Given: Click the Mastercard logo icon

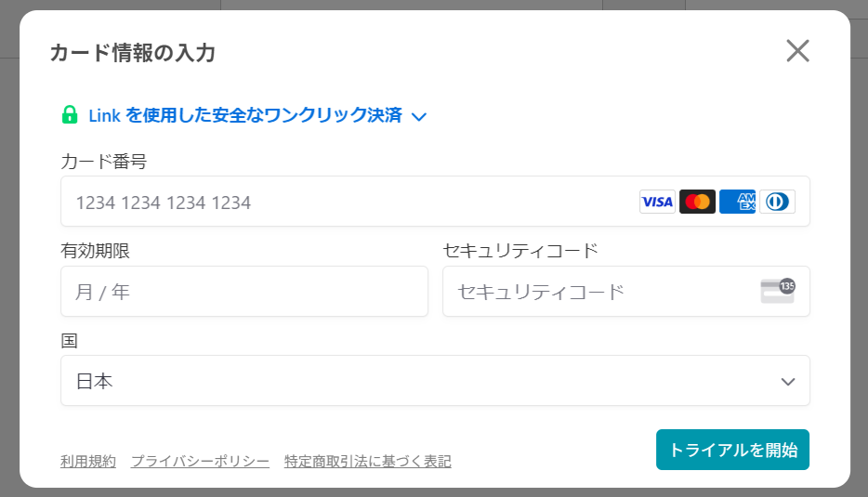Looking at the screenshot, I should tap(697, 202).
